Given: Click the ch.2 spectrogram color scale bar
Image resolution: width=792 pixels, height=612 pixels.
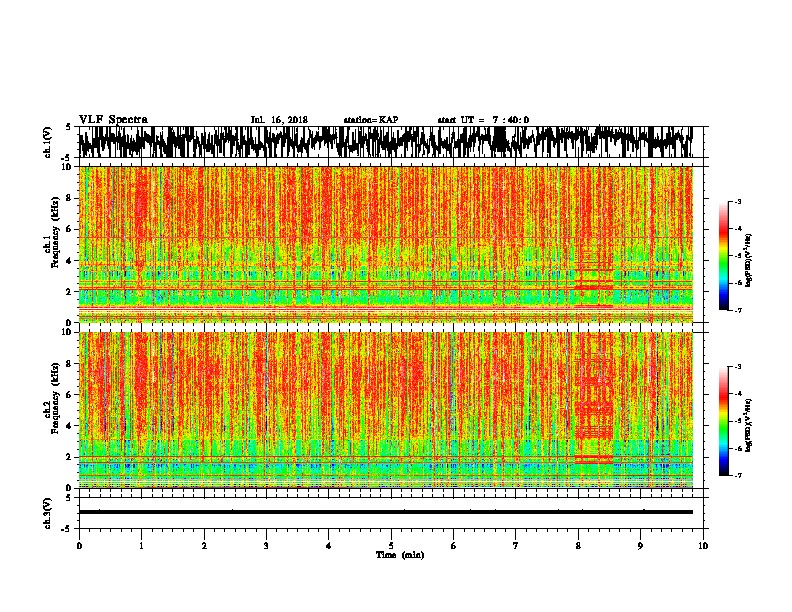Looking at the screenshot, I should point(723,421).
